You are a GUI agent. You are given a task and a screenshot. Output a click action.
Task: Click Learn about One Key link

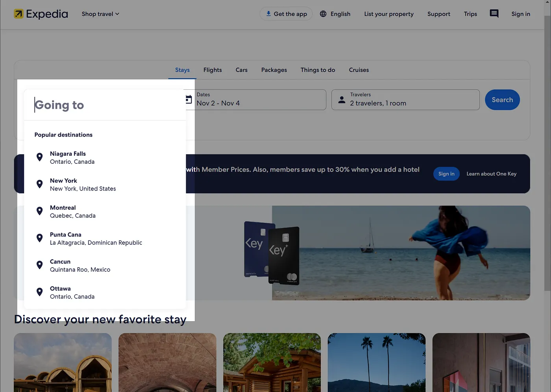491,174
